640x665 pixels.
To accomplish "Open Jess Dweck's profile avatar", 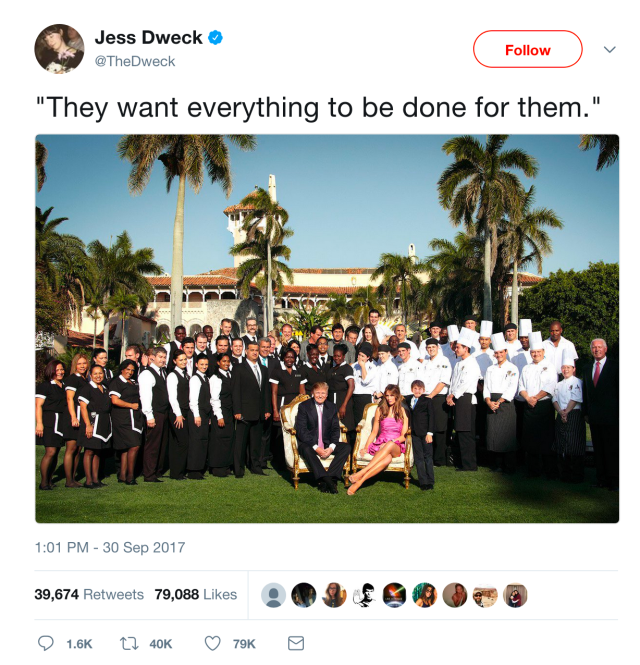I will pyautogui.click(x=59, y=49).
